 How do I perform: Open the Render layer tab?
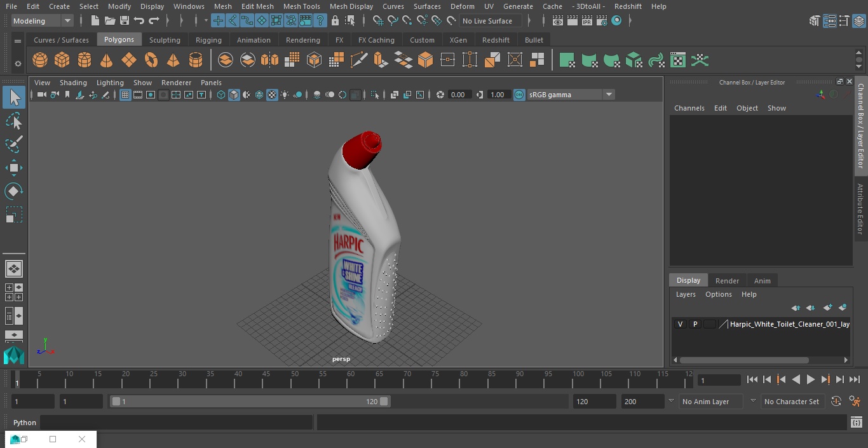coord(727,281)
